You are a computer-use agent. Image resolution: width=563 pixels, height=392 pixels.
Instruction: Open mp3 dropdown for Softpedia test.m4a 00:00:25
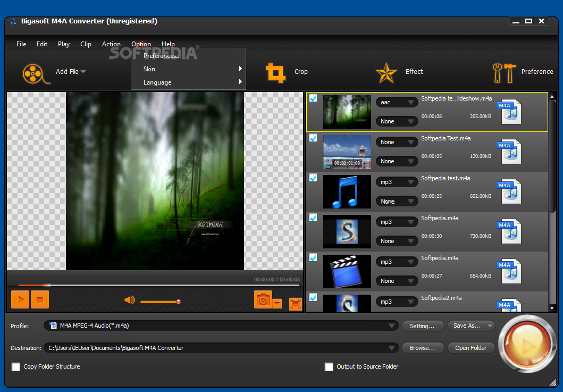click(x=397, y=182)
